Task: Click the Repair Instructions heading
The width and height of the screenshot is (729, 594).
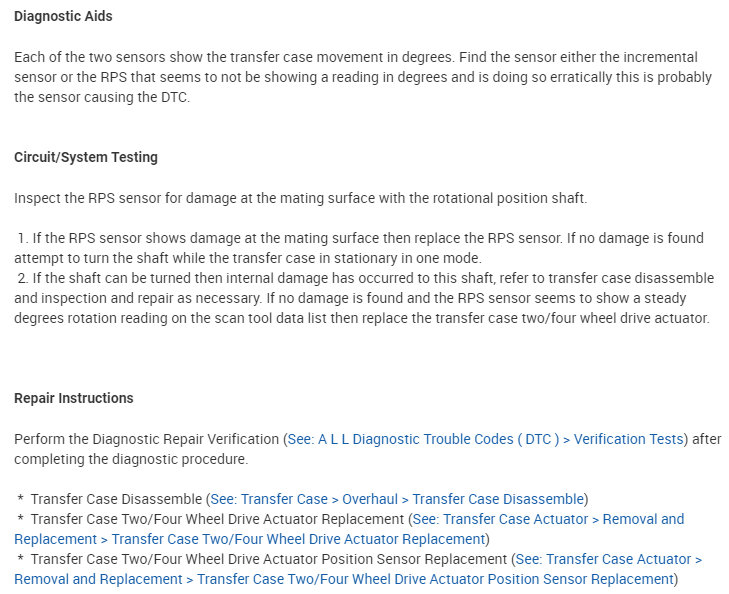Action: 74,398
